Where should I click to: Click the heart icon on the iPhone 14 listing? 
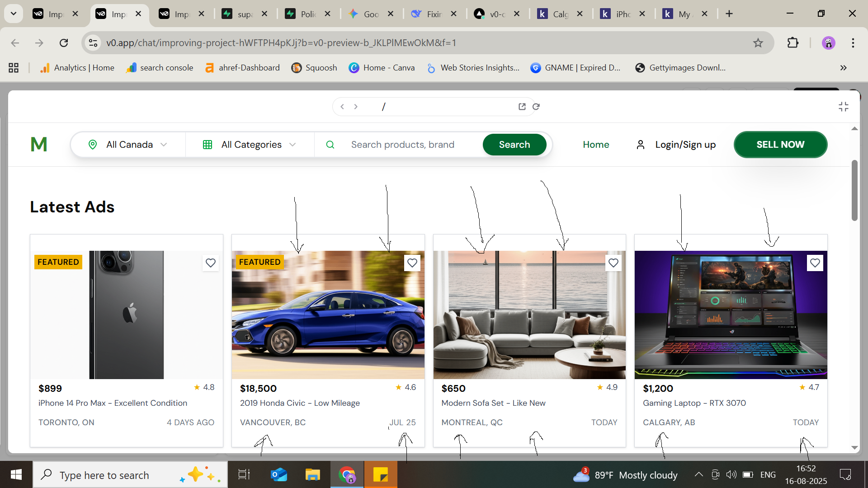(210, 263)
